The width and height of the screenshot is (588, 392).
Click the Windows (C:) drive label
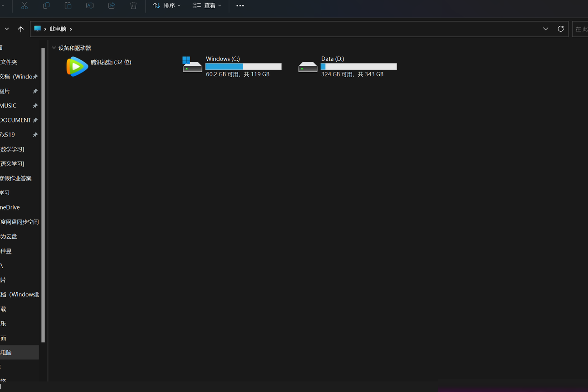tap(223, 59)
